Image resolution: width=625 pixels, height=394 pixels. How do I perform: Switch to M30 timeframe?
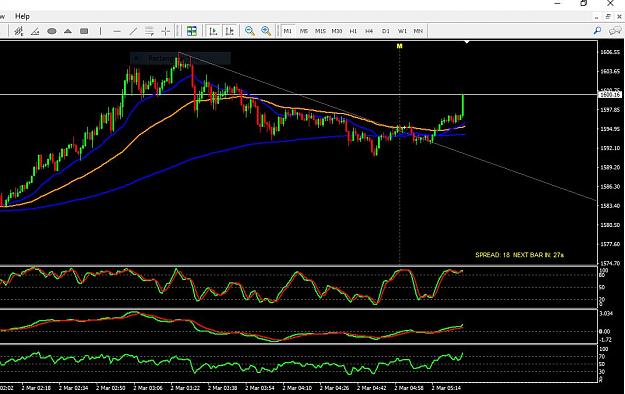[337, 31]
